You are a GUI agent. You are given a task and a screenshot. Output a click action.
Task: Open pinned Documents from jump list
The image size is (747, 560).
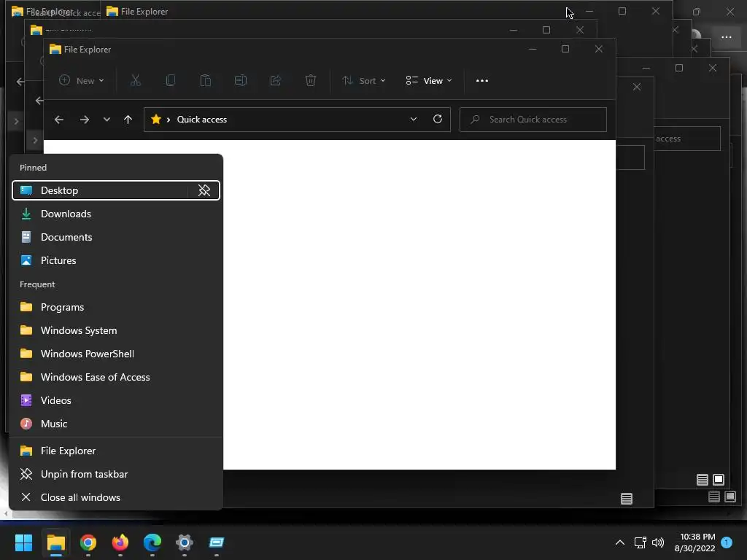point(116,237)
